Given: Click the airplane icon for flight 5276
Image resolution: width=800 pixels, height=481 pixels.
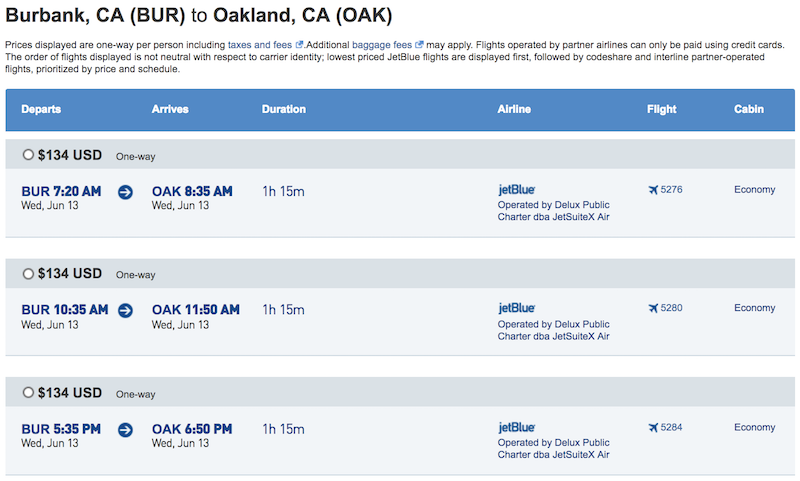Looking at the screenshot, I should (653, 190).
